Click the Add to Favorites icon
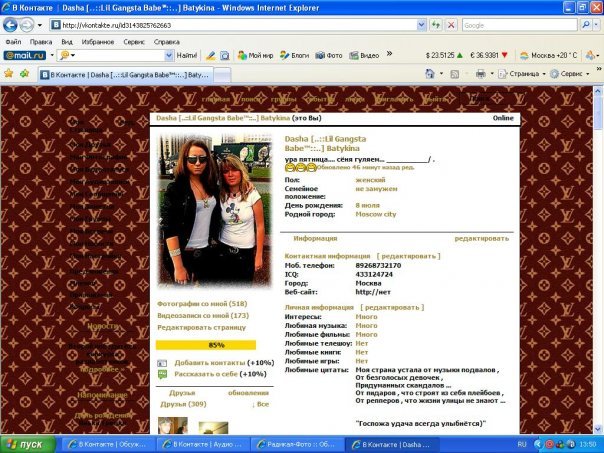The image size is (604, 453). coord(24,73)
